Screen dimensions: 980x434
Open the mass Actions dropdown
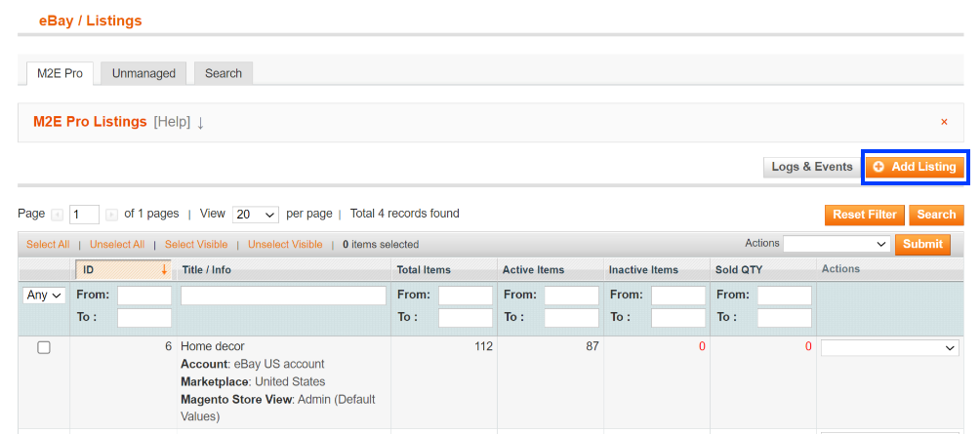837,244
